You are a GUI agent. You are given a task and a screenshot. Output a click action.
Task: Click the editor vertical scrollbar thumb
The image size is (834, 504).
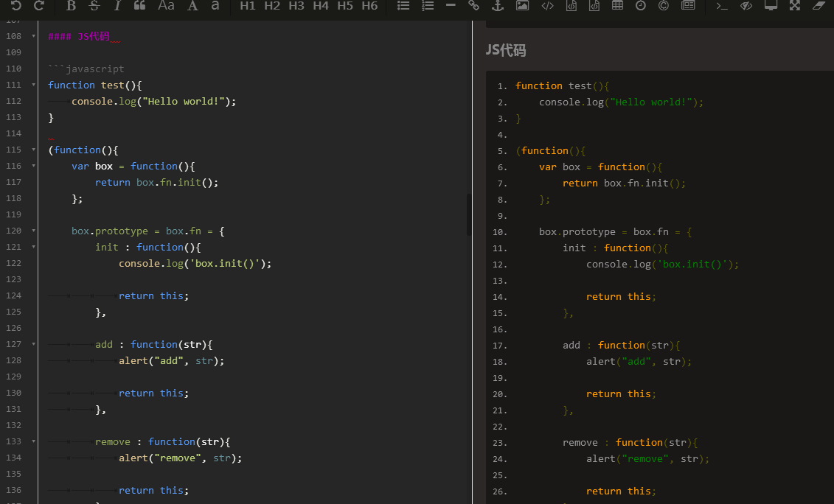[468, 214]
